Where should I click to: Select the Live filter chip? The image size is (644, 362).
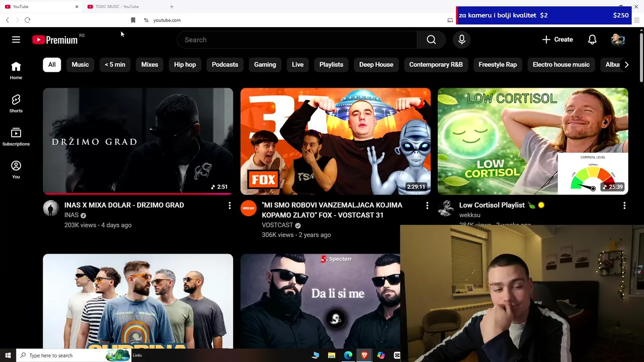tap(298, 64)
